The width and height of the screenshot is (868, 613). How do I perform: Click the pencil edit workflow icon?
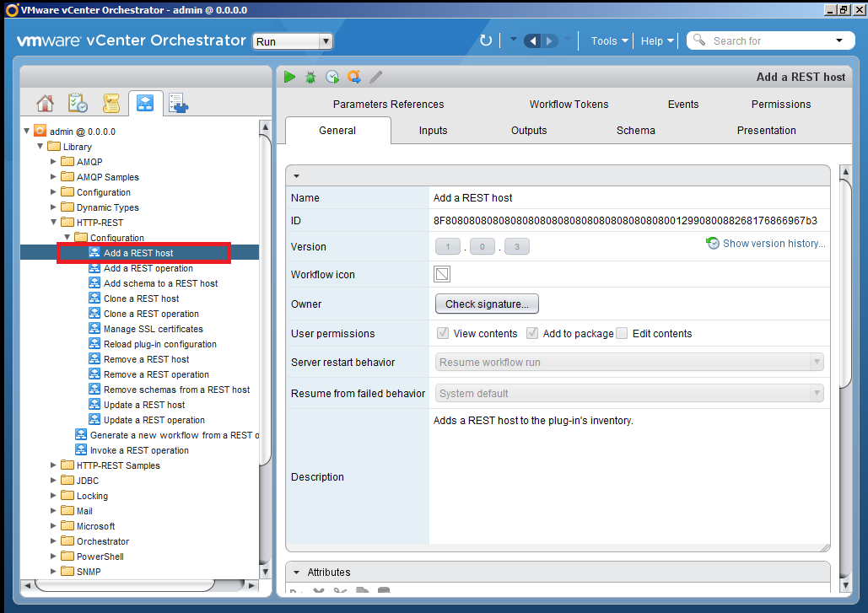point(376,77)
